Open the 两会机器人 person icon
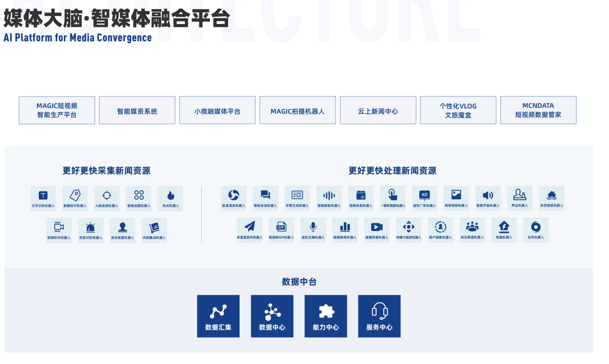 (x=520, y=195)
